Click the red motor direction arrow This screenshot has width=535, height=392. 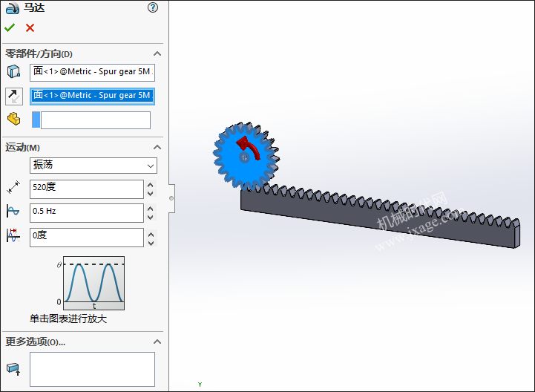coord(249,148)
